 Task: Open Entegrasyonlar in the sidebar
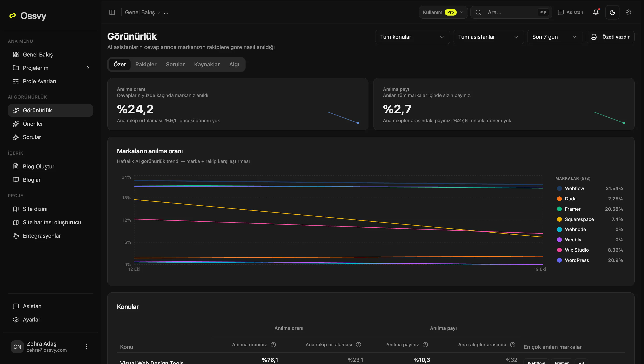tap(50, 235)
